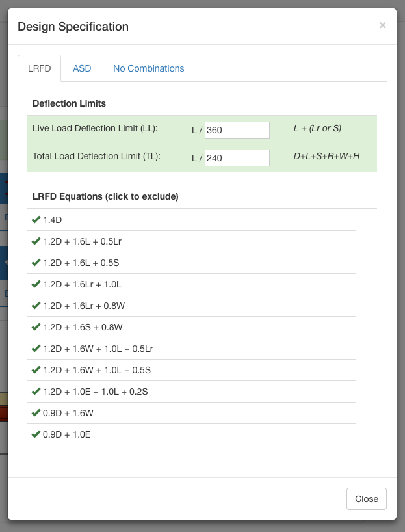Switch to the ASD tab
The height and width of the screenshot is (532, 405).
pyautogui.click(x=82, y=68)
